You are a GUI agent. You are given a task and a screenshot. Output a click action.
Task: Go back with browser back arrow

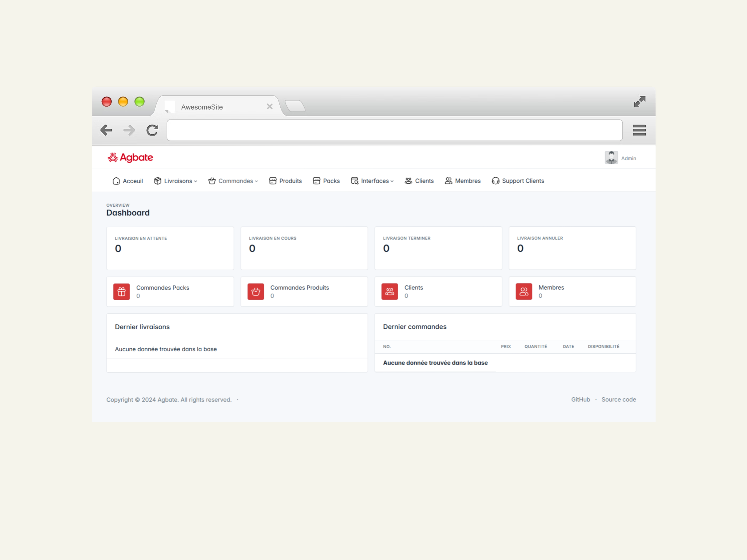[x=106, y=130]
